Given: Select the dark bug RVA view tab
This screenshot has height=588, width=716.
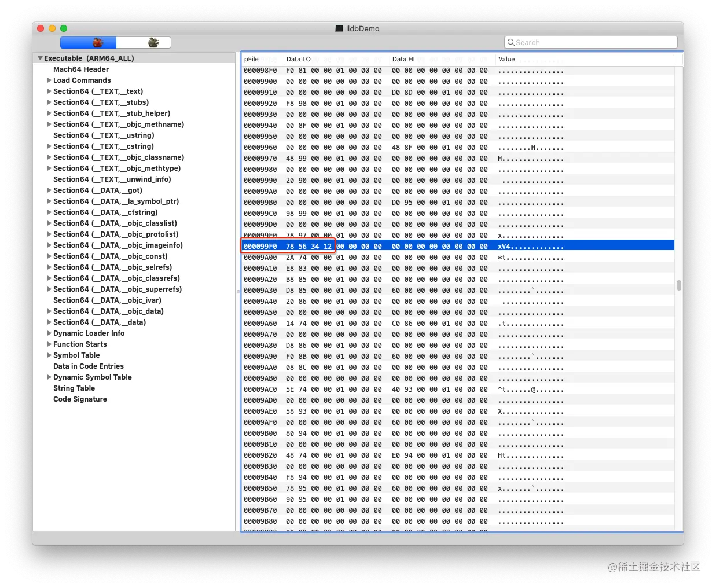Looking at the screenshot, I should (x=144, y=43).
